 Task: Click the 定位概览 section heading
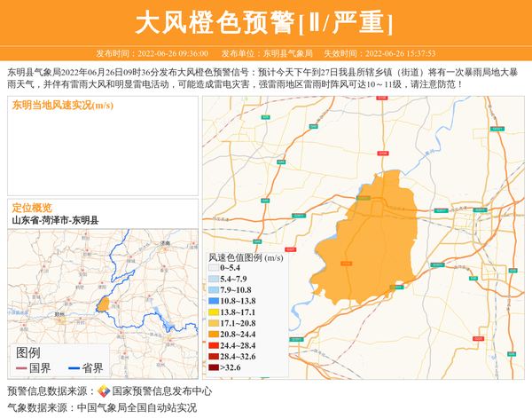point(32,208)
